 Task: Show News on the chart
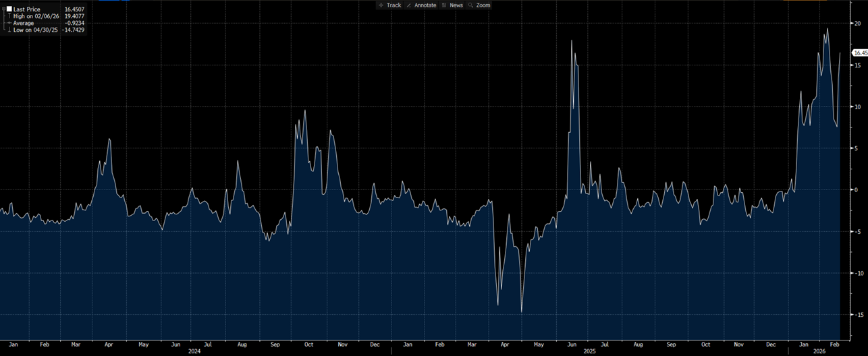(x=452, y=5)
